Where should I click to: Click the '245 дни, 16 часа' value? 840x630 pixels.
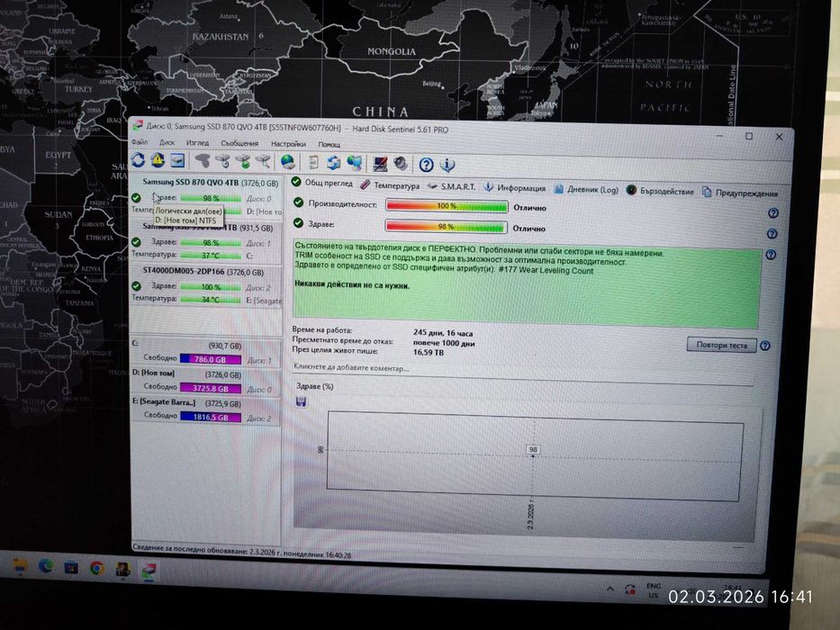[x=442, y=333]
